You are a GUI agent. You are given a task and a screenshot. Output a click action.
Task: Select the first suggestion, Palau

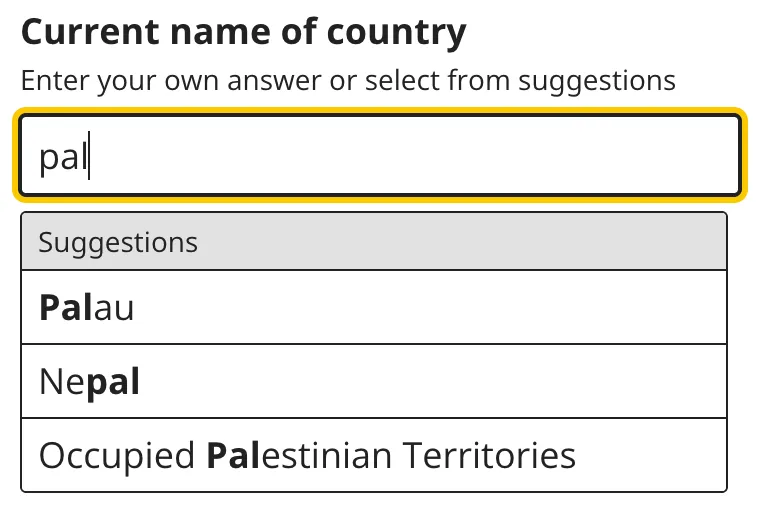click(374, 308)
